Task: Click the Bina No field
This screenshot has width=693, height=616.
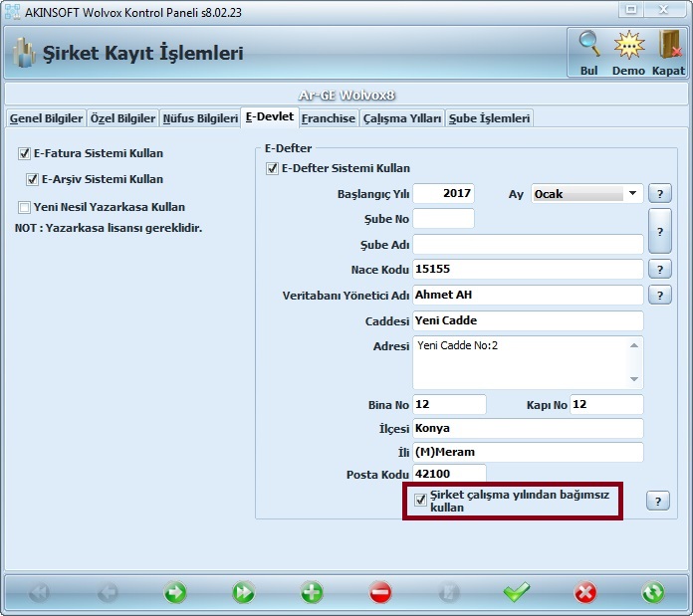Action: point(449,404)
